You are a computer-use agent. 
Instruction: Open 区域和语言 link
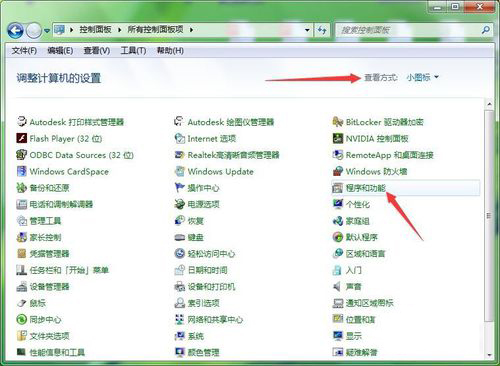(365, 254)
